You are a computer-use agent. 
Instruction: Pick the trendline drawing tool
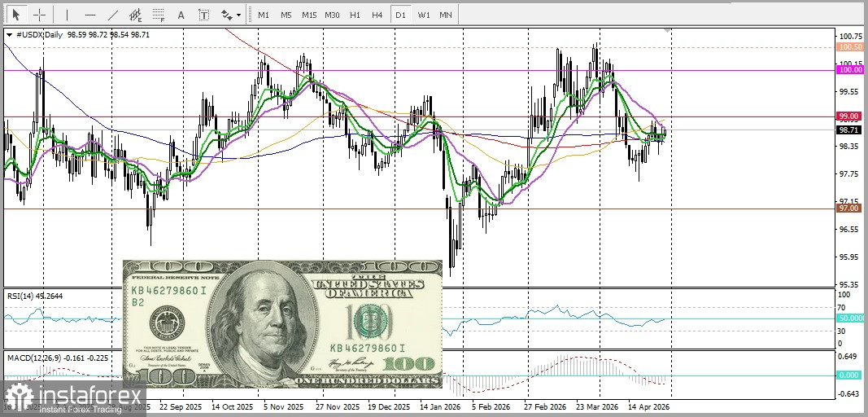pyautogui.click(x=112, y=15)
